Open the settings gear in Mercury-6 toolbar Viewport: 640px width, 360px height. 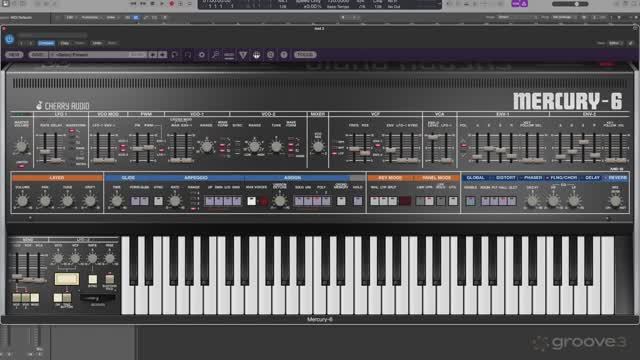pos(202,55)
